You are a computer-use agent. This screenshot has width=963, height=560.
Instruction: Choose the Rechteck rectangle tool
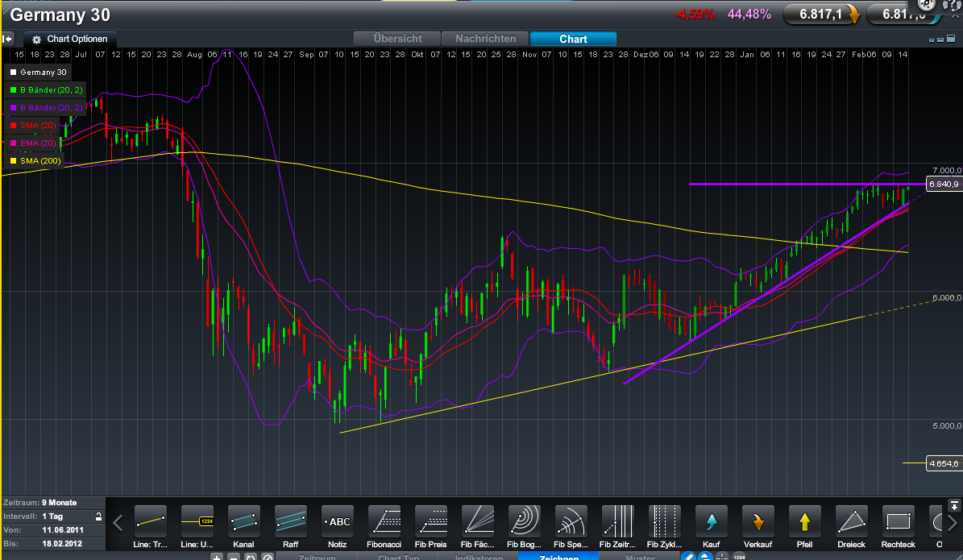pyautogui.click(x=899, y=521)
